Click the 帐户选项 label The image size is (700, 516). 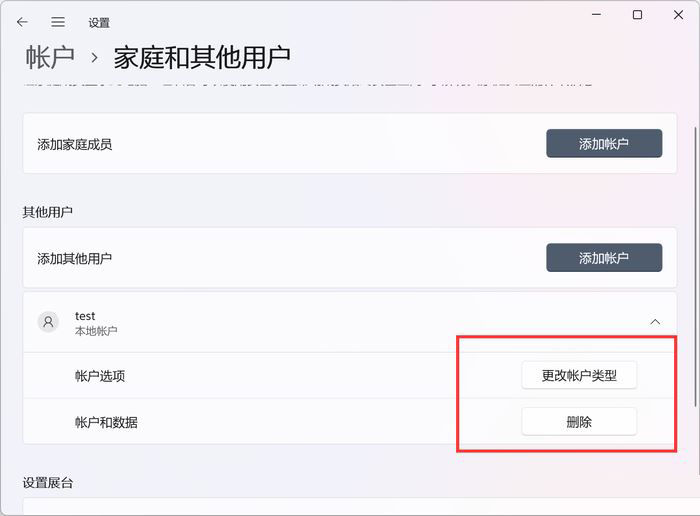point(100,376)
